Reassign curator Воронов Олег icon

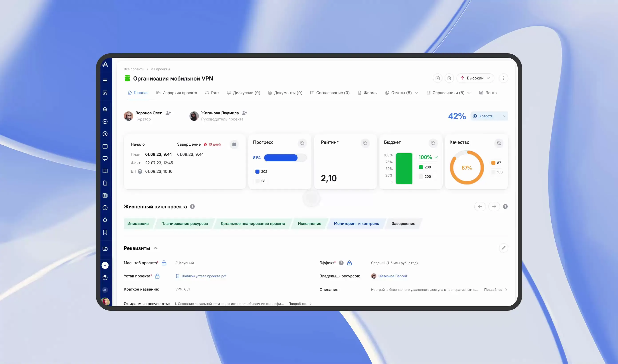tap(168, 113)
